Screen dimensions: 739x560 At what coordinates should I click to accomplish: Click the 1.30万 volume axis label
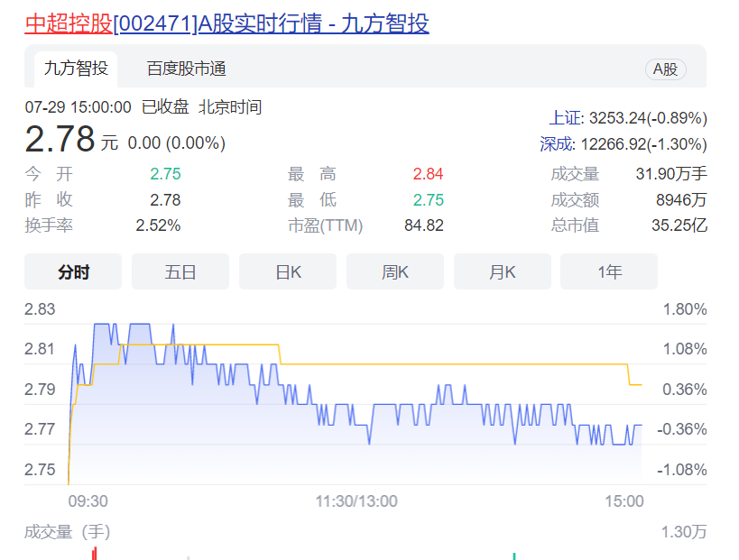(x=684, y=532)
